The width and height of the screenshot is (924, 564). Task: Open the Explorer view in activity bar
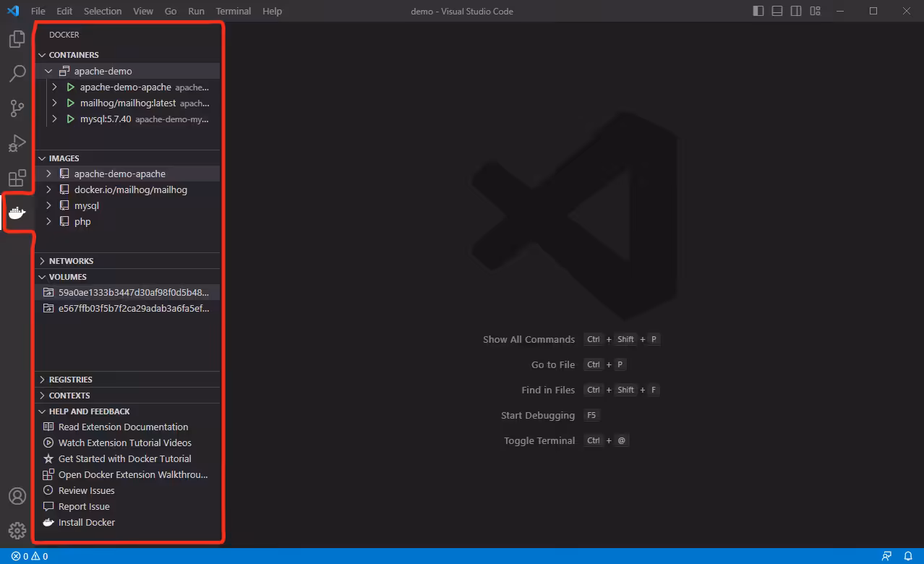17,40
